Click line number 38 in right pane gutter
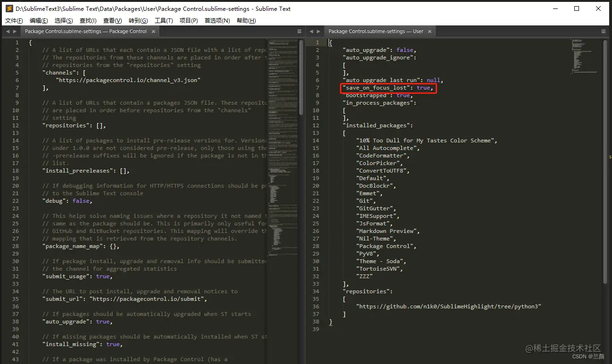Viewport: 612px width, 364px height. click(316, 322)
